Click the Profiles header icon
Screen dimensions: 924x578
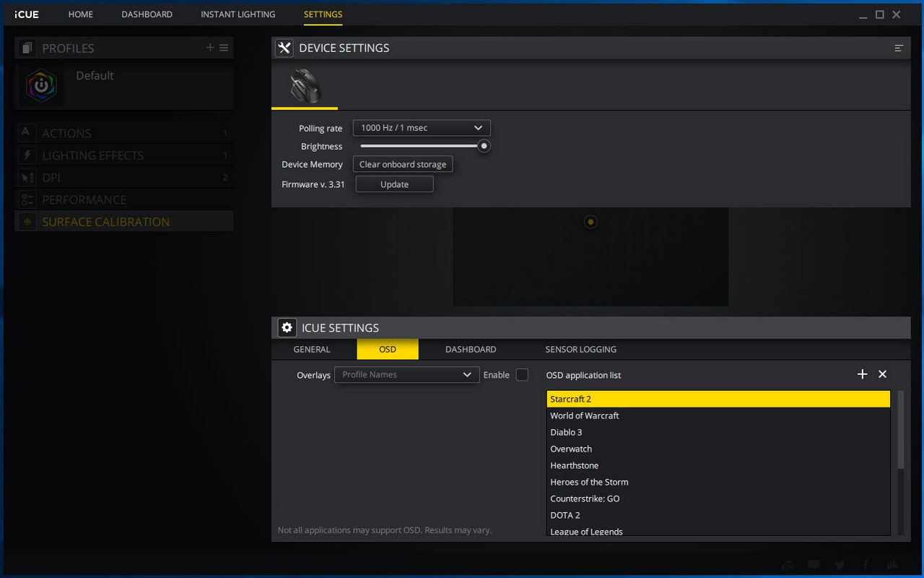pyautogui.click(x=27, y=48)
